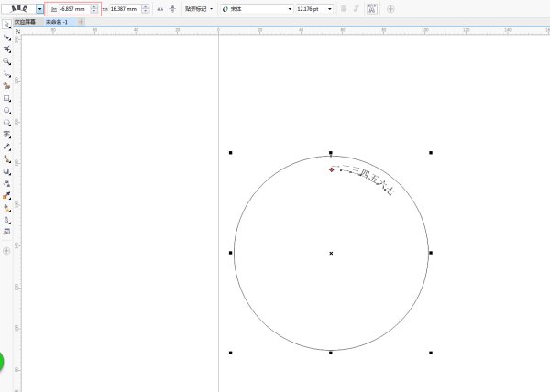This screenshot has height=392, width=550.
Task: Click the bottom-left selection handle
Action: [x=230, y=353]
